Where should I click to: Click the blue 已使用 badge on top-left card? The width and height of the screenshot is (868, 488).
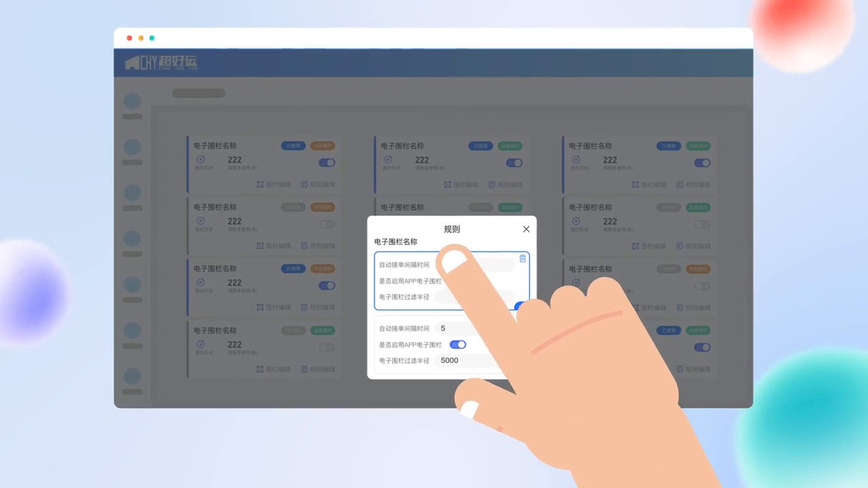[x=293, y=146]
